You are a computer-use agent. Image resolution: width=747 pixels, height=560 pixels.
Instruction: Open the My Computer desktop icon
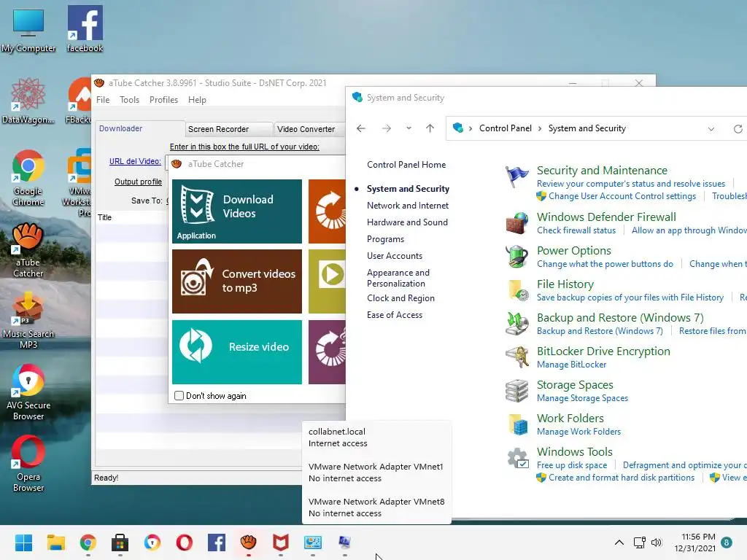(28, 30)
